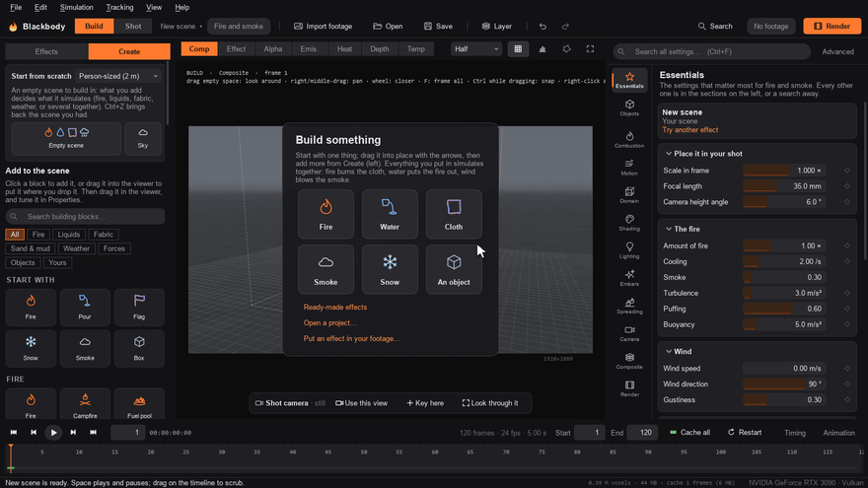Switch to Build mode
This screenshot has height=488, width=868.
click(x=94, y=26)
